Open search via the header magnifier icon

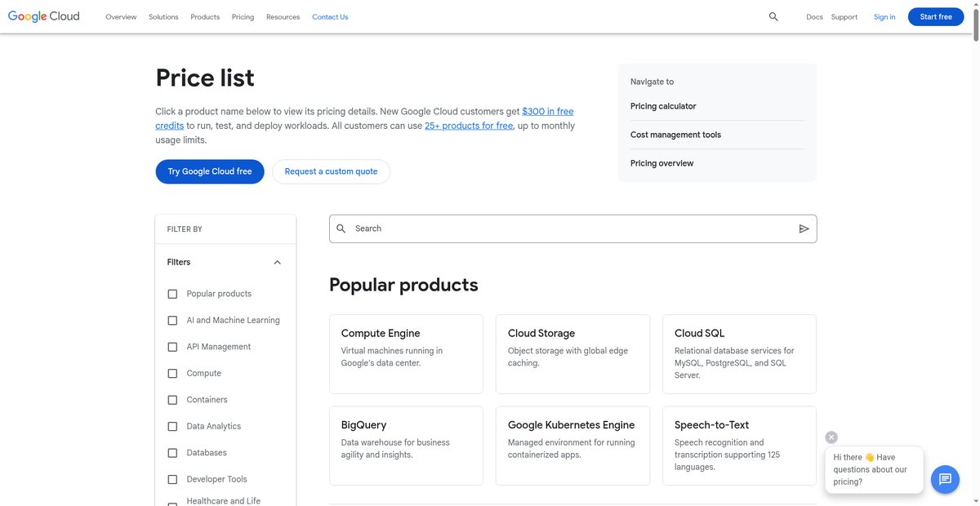(773, 16)
